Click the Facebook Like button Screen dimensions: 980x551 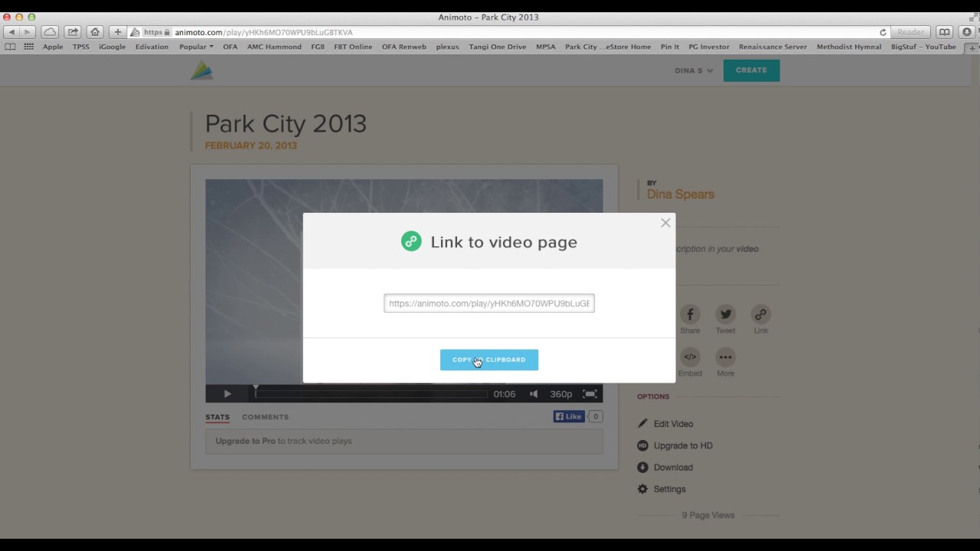coord(569,416)
